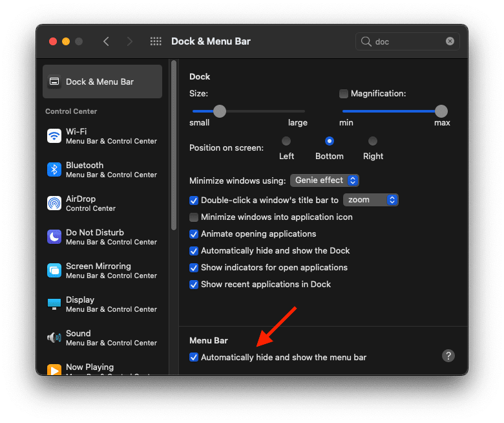Screen dimensions: 504x423
Task: Toggle Show recent applications in Dock
Action: coord(193,285)
